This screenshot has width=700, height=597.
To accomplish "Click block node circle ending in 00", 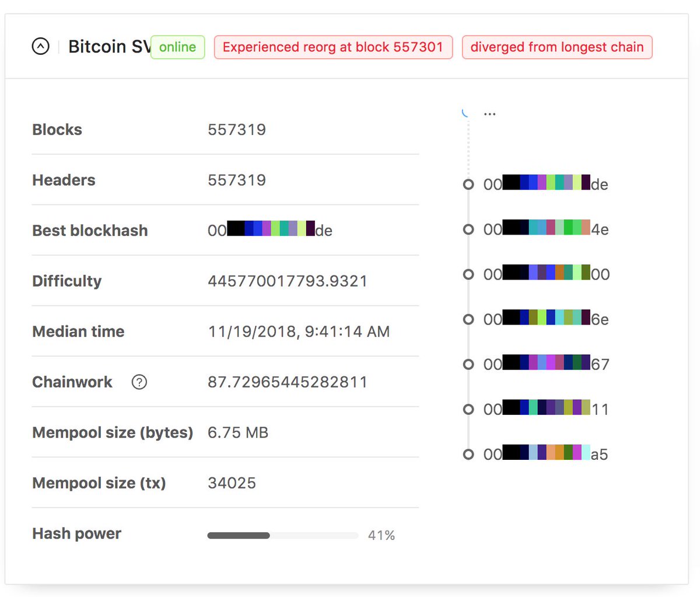I will pos(468,274).
